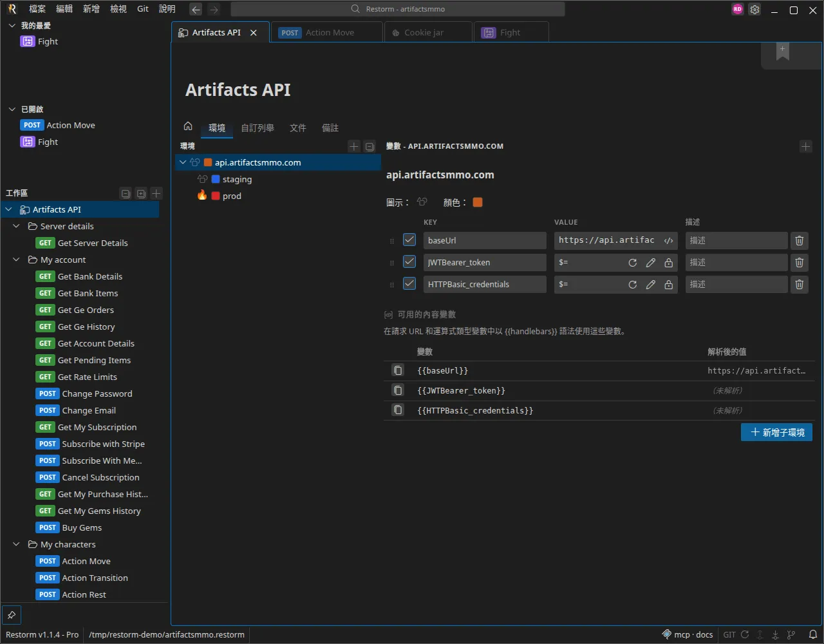Open Fight from the 我的最愛 favorites
Viewport: 824px width, 644px height.
click(39, 42)
